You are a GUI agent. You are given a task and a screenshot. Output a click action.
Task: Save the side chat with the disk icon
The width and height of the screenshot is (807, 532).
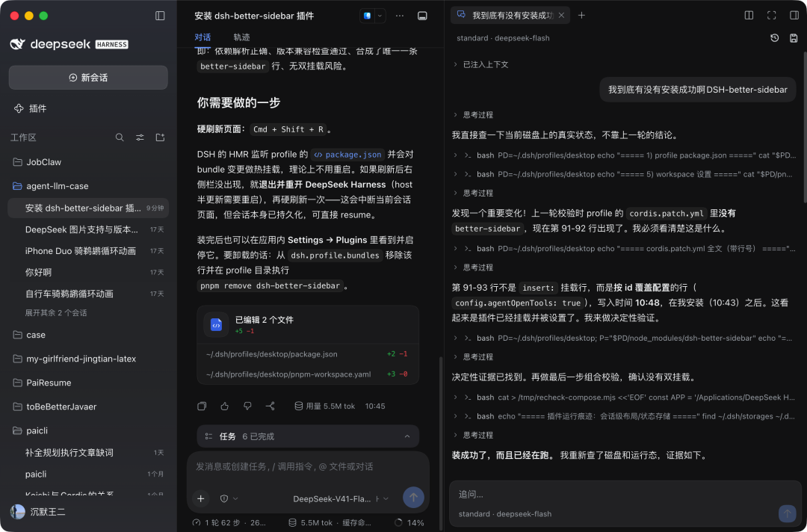click(x=794, y=37)
